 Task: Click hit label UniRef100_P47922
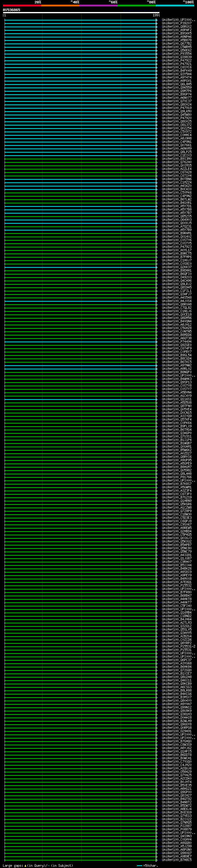177,61
